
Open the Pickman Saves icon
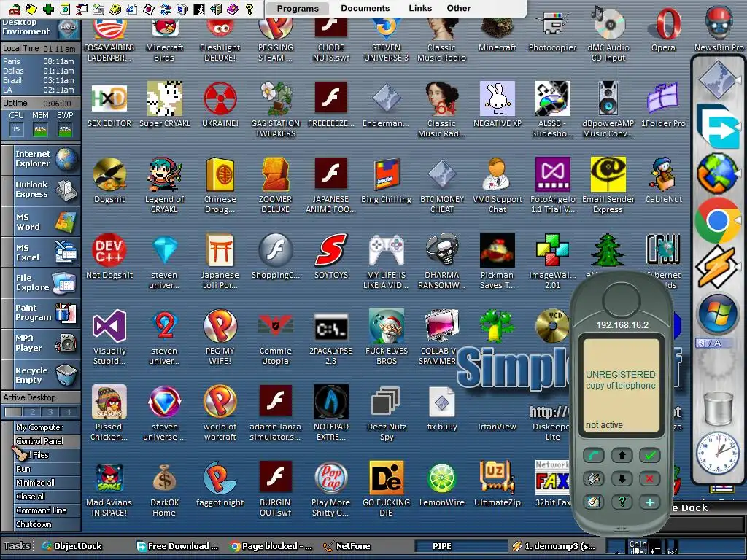coord(497,250)
